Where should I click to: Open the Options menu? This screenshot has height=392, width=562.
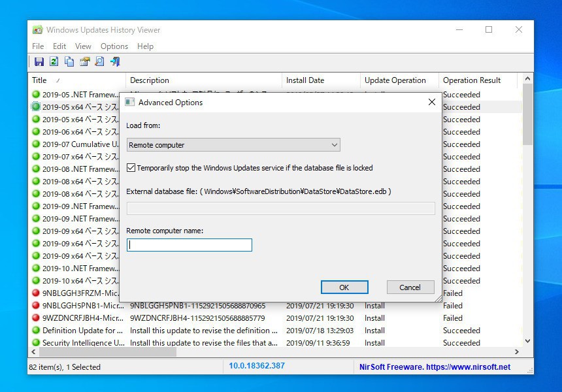[x=114, y=46]
